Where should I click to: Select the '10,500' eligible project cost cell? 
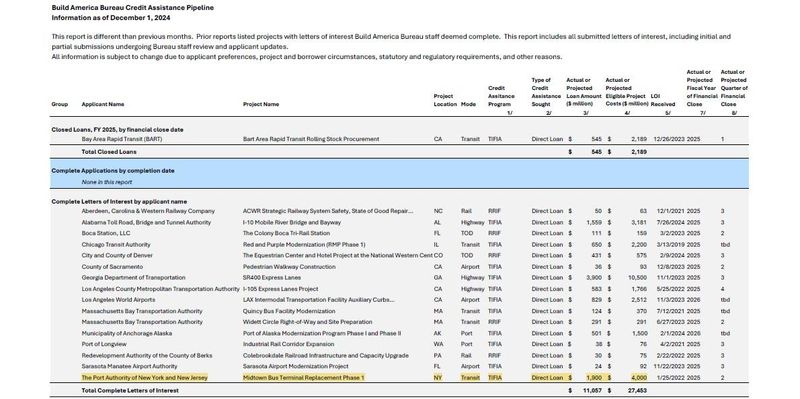(x=638, y=278)
